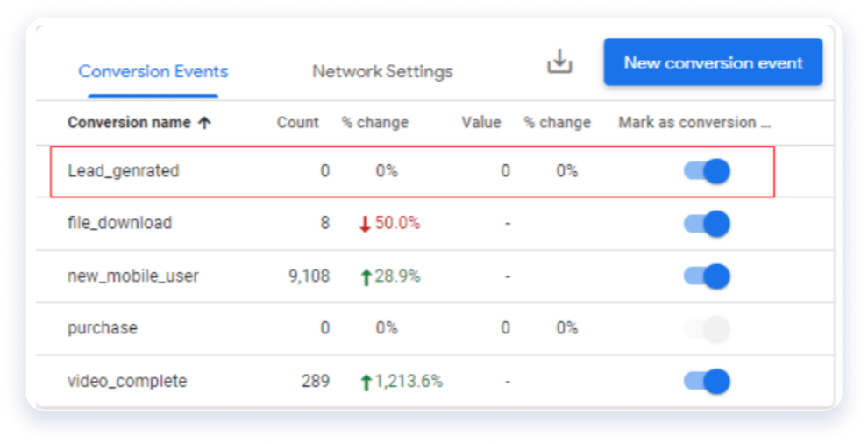Switch to Network Settings tab

click(382, 71)
